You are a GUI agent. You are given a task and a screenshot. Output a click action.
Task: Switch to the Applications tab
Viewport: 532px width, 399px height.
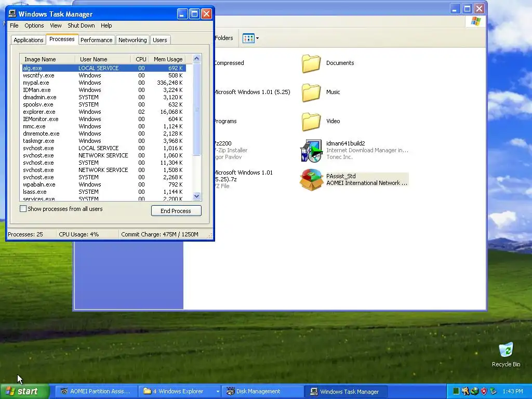click(29, 40)
